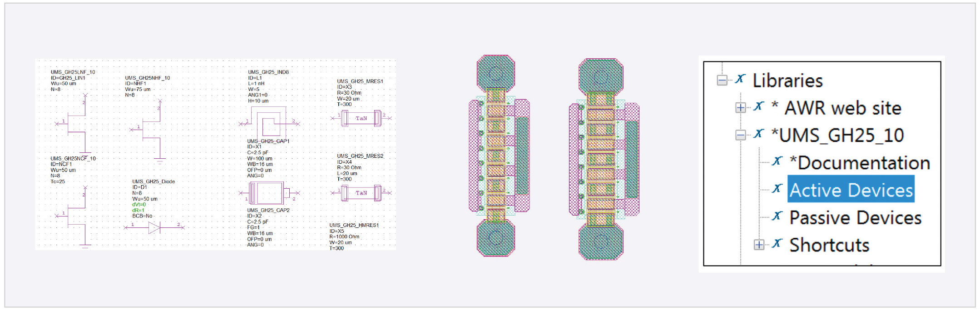The width and height of the screenshot is (980, 312).
Task: Click bottom pad of right layout
Action: tap(601, 243)
